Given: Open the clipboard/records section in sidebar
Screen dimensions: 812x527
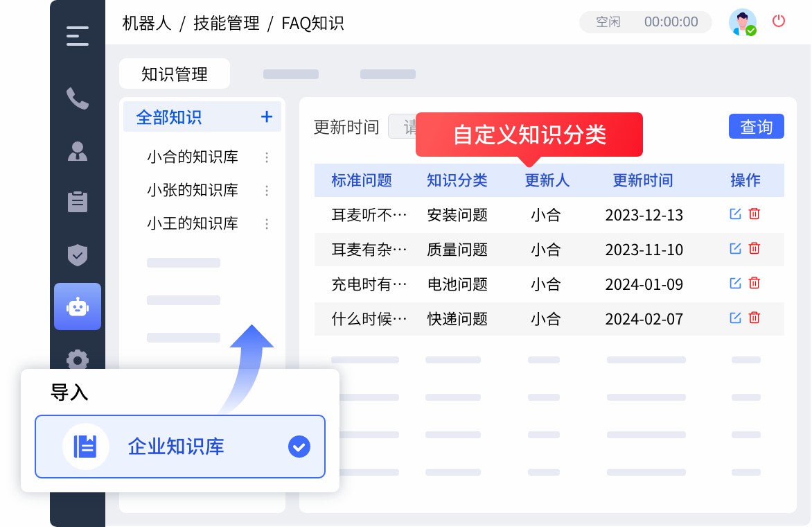Looking at the screenshot, I should [x=77, y=202].
